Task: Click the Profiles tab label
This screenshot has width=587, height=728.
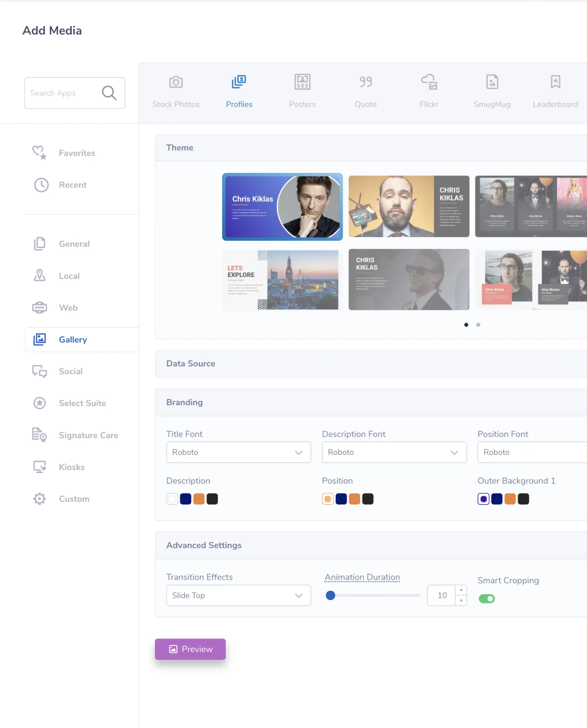Action: [239, 104]
